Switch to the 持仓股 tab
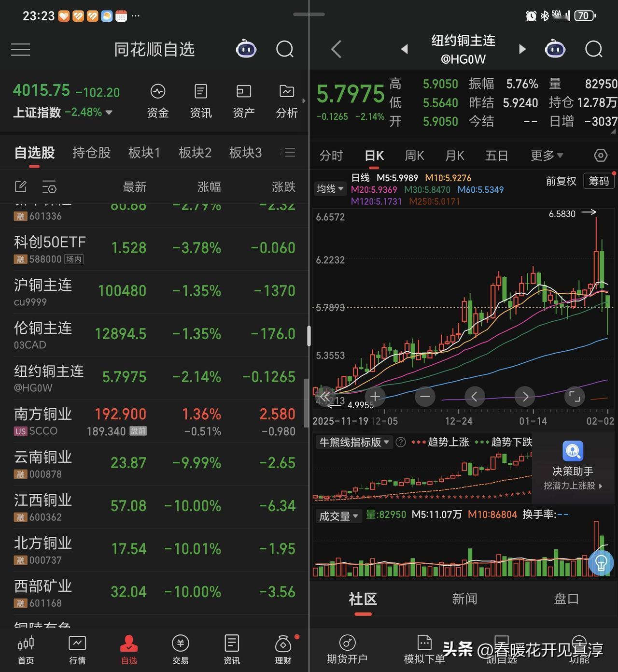 tap(91, 153)
